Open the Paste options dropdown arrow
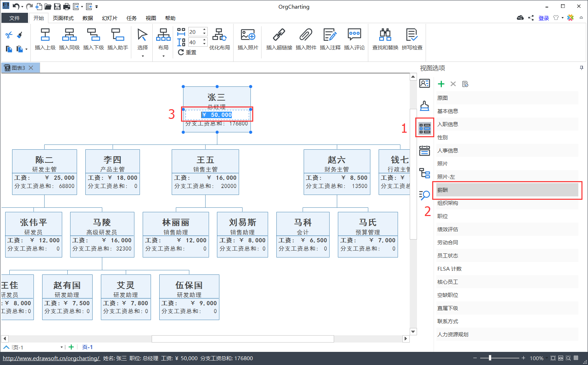588x365 pixels. tap(26, 49)
